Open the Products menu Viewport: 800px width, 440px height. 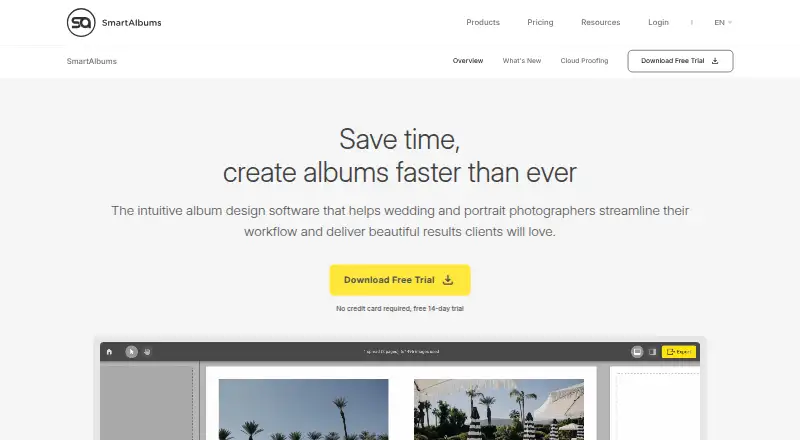click(483, 22)
